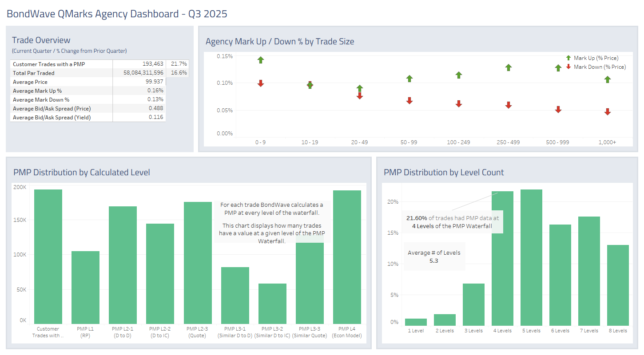The image size is (644, 355).
Task: Click the green Mark Up legend arrow icon
Action: [x=568, y=58]
